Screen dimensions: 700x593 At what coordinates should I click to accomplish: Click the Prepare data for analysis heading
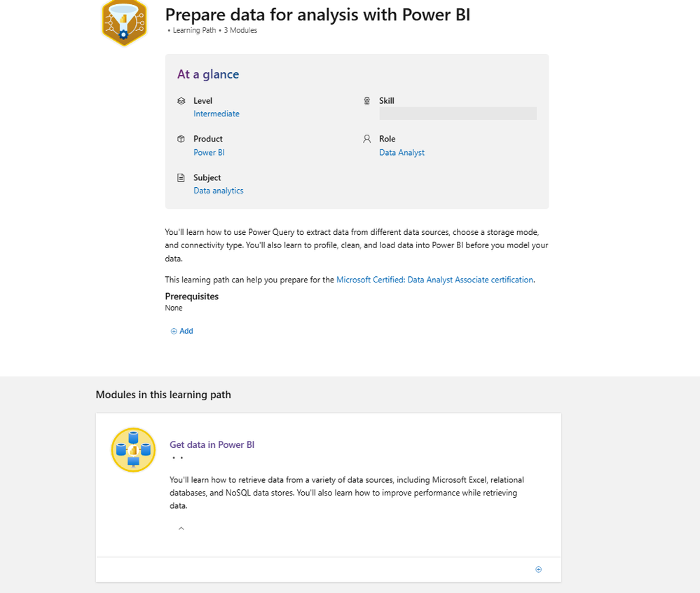[317, 14]
